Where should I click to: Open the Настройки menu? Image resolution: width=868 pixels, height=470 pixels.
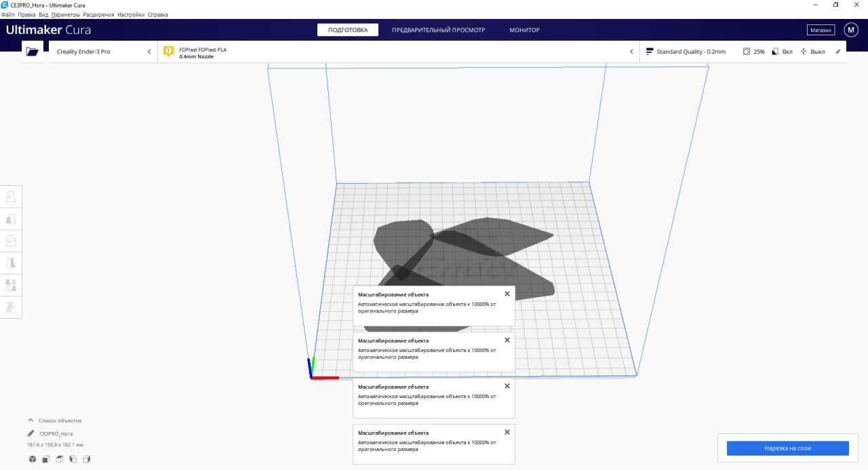[131, 14]
